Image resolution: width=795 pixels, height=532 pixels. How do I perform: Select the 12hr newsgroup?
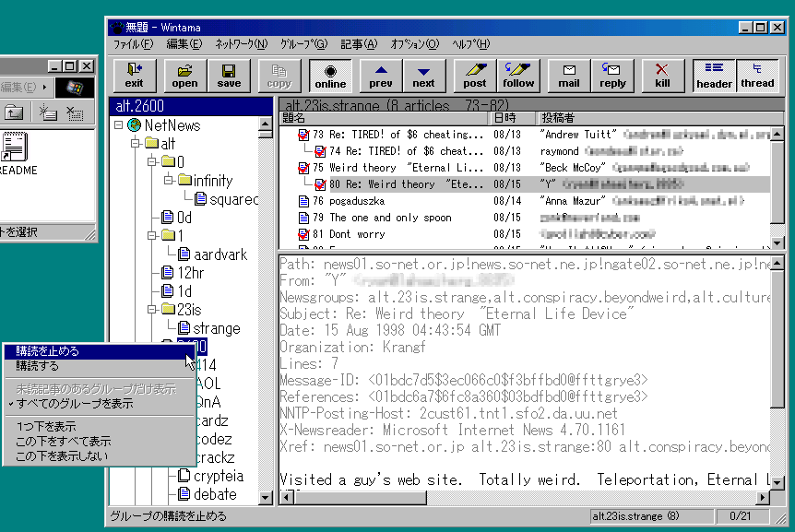tap(190, 273)
